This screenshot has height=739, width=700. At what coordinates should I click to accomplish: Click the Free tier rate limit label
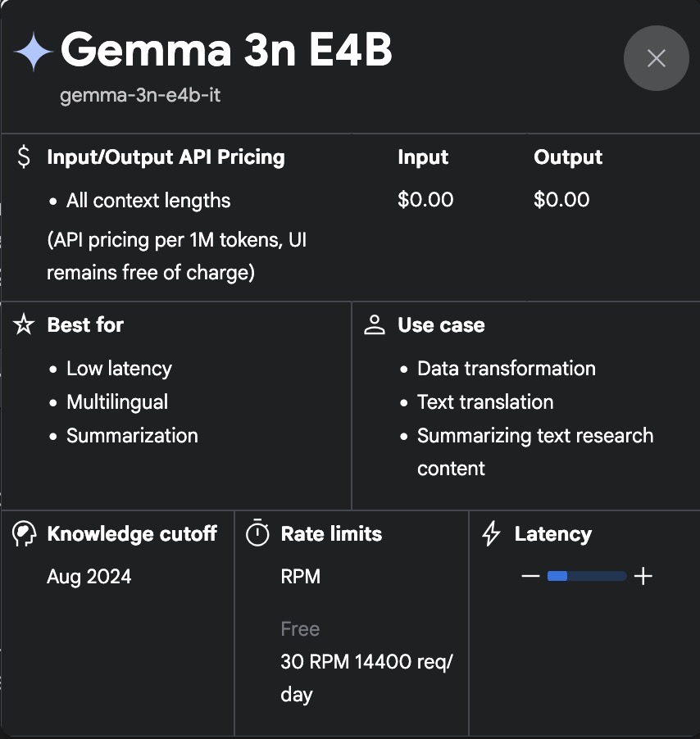click(x=300, y=629)
